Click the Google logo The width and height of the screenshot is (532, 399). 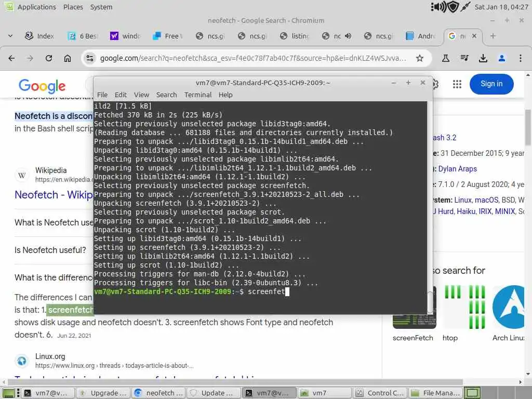pyautogui.click(x=42, y=86)
